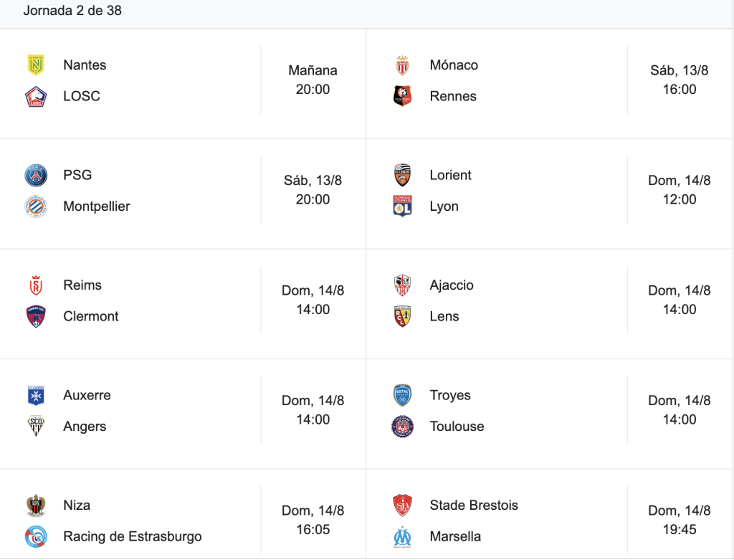Click the Nantes club crest

point(36,65)
